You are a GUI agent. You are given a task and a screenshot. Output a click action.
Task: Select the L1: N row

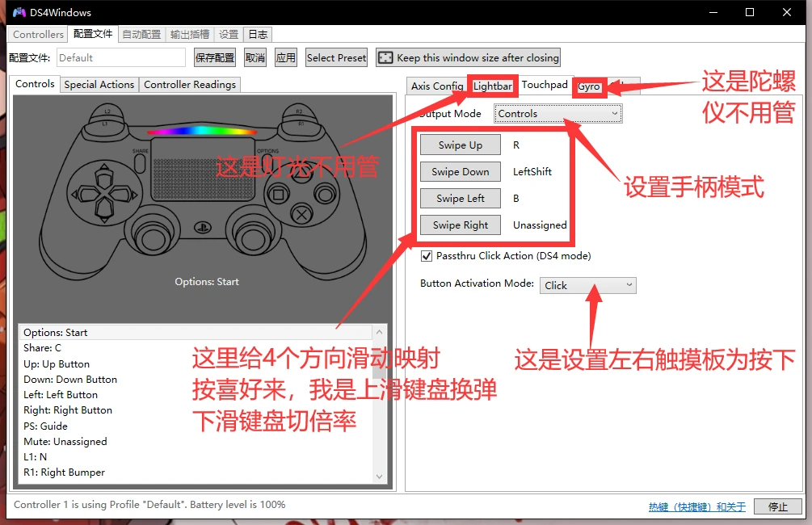(x=196, y=456)
